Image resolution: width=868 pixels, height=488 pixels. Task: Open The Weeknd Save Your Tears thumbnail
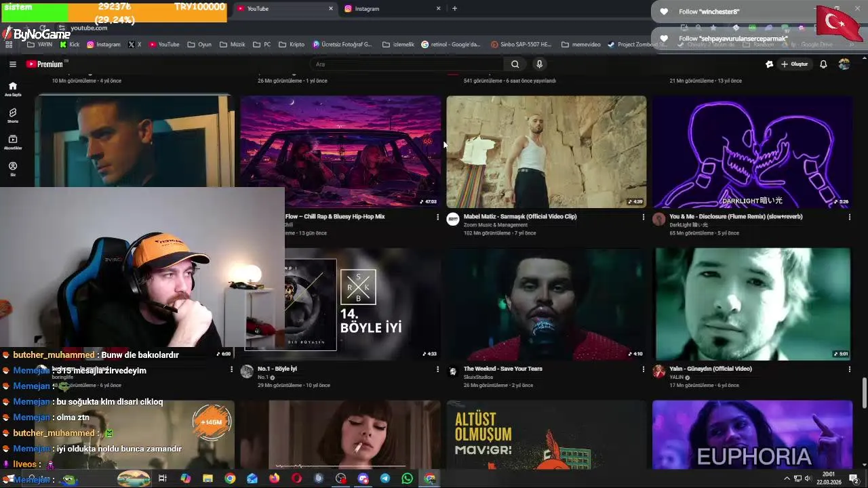[x=547, y=304]
